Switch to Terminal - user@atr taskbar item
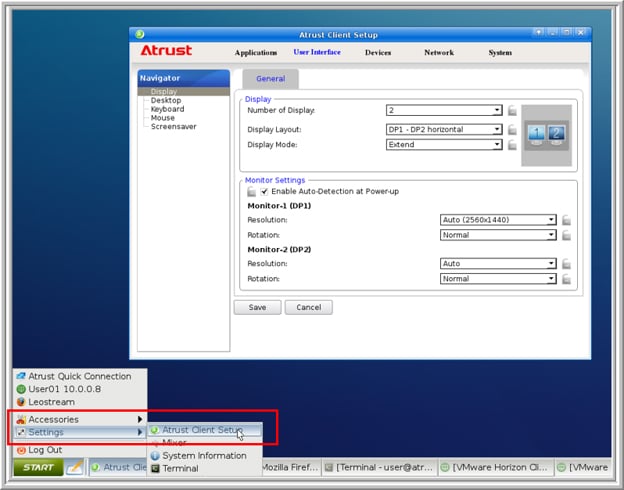This screenshot has height=490, width=624. [379, 467]
